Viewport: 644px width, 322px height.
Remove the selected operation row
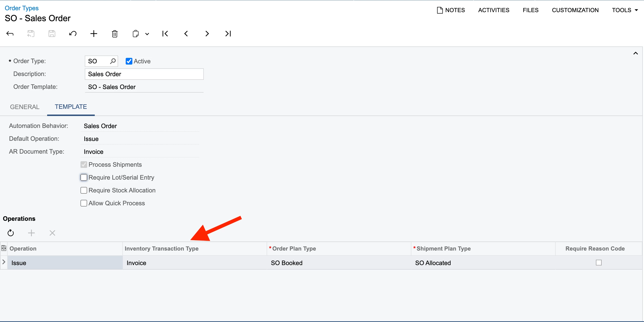[x=52, y=233]
